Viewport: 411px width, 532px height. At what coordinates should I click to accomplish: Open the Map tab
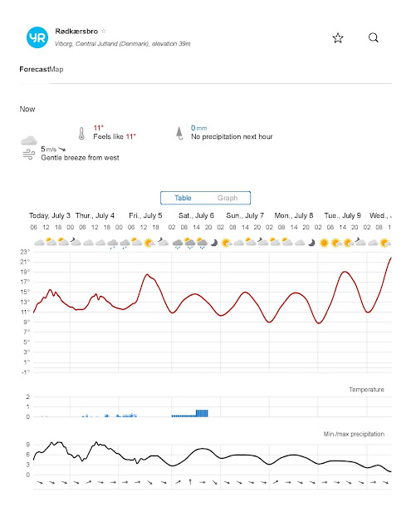56,69
